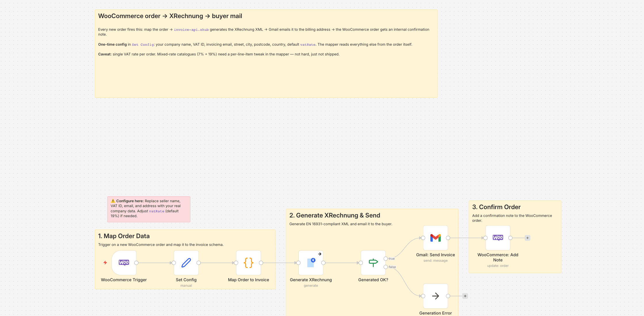Open the Set Config pencil node

tap(186, 263)
